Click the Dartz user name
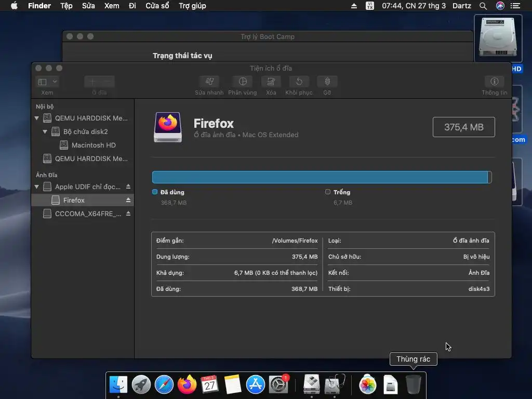 point(462,6)
